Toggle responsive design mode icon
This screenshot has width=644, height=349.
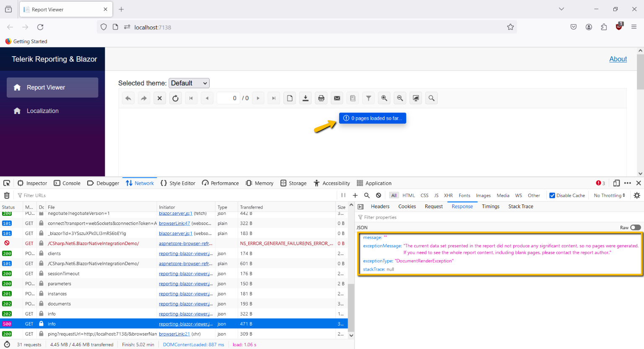616,183
